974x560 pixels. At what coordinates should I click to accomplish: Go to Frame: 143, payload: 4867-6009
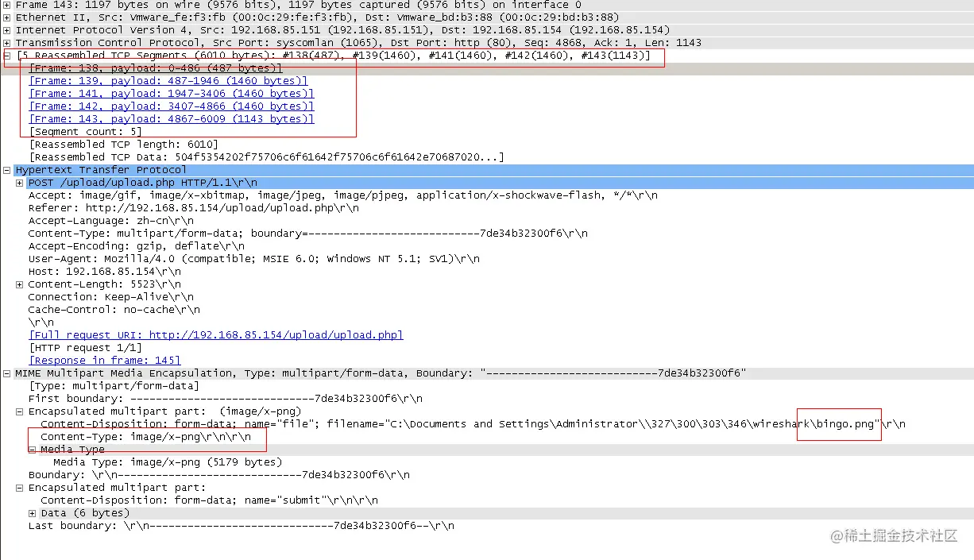click(172, 119)
